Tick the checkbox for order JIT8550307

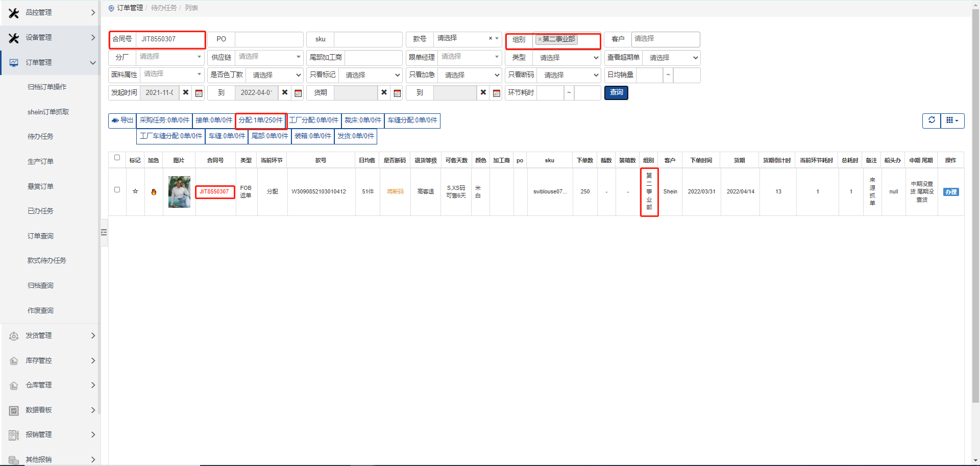click(117, 189)
